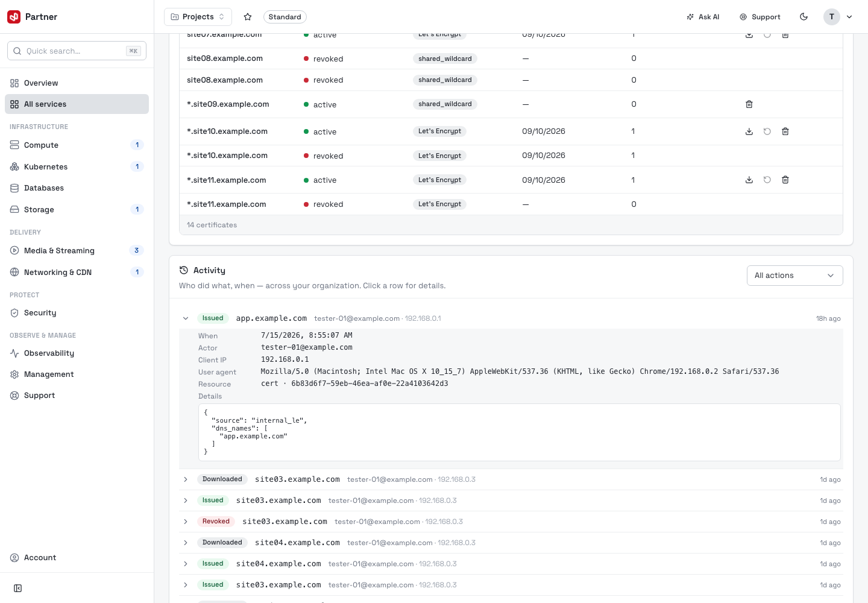This screenshot has width=868, height=603.
Task: Go to Overview in the sidebar
Action: (x=77, y=83)
